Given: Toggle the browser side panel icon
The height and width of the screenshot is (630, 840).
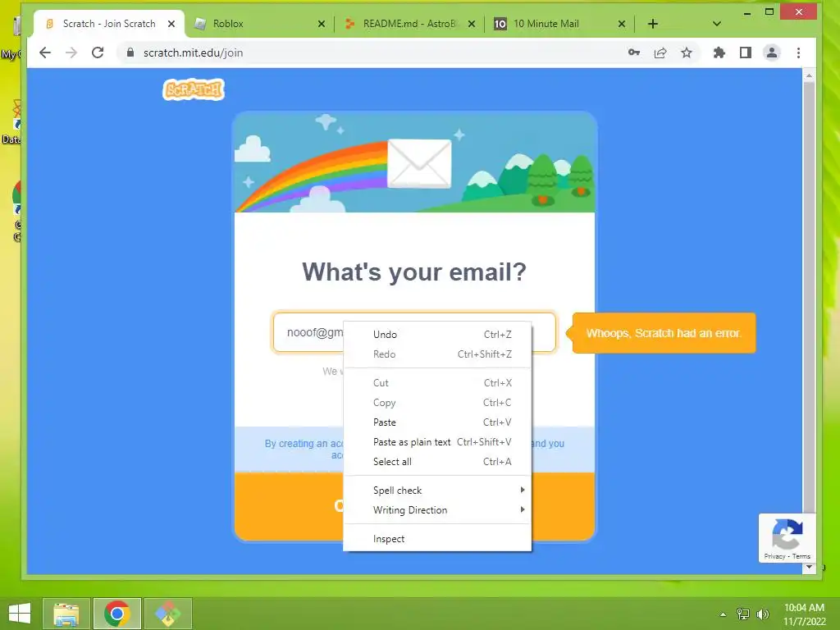Looking at the screenshot, I should [745, 52].
